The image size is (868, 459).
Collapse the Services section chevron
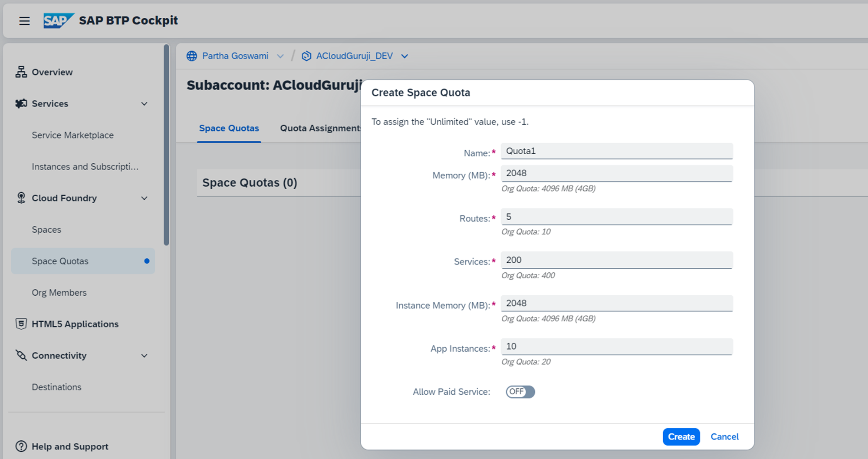point(145,104)
